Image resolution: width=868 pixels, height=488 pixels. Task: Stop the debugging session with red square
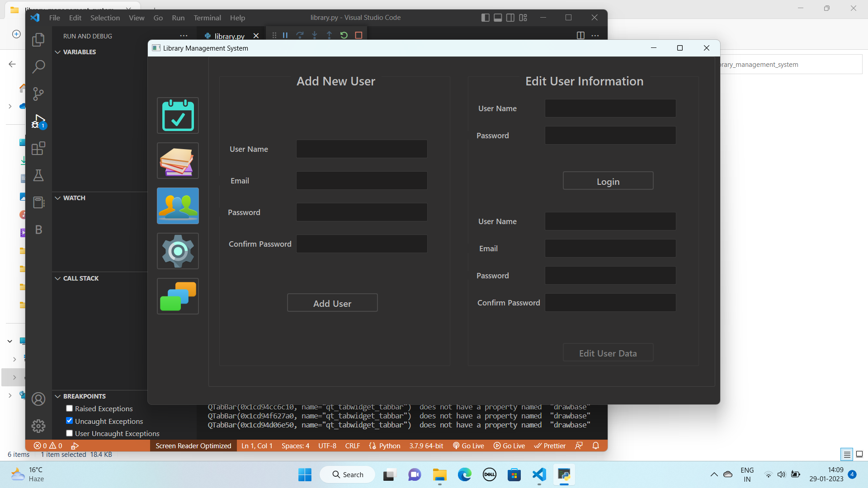pyautogui.click(x=359, y=35)
